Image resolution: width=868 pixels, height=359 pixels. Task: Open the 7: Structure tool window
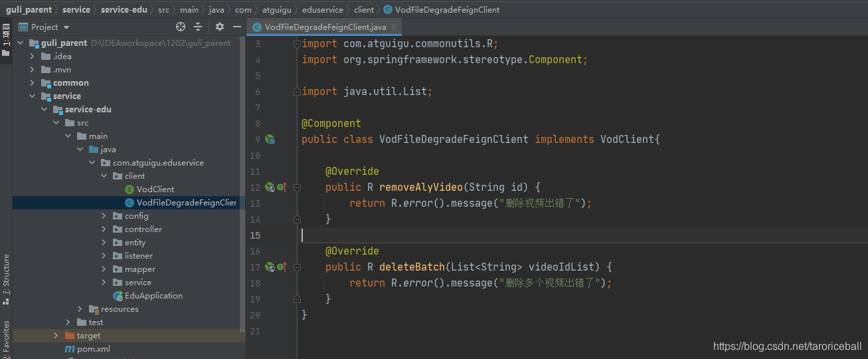coord(6,279)
